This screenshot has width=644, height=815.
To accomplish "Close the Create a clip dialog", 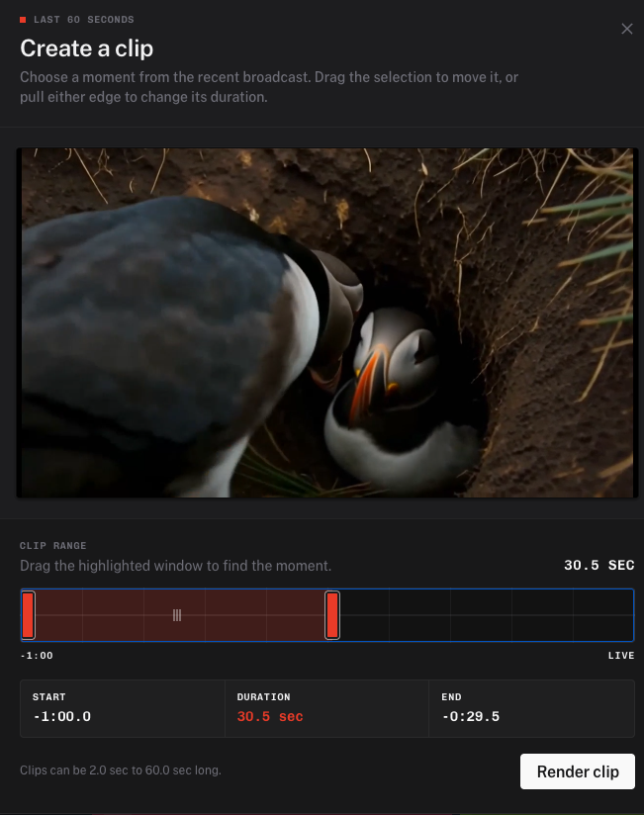I will (627, 29).
